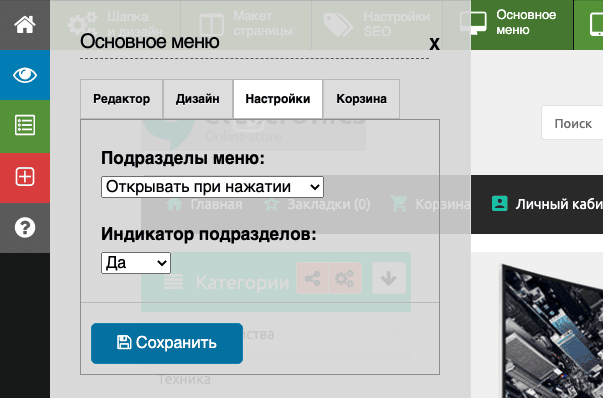The height and width of the screenshot is (398, 603).
Task: Toggle the eye preview icon
Action: (25, 75)
